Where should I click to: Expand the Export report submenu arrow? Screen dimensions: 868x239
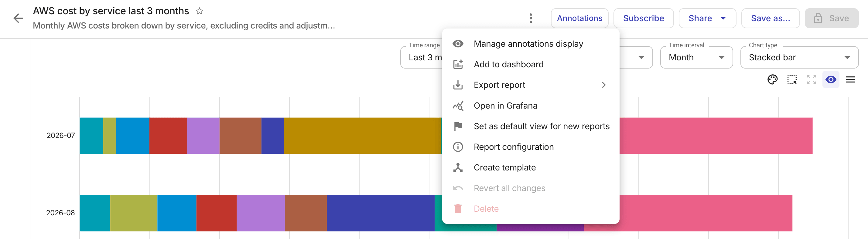604,85
